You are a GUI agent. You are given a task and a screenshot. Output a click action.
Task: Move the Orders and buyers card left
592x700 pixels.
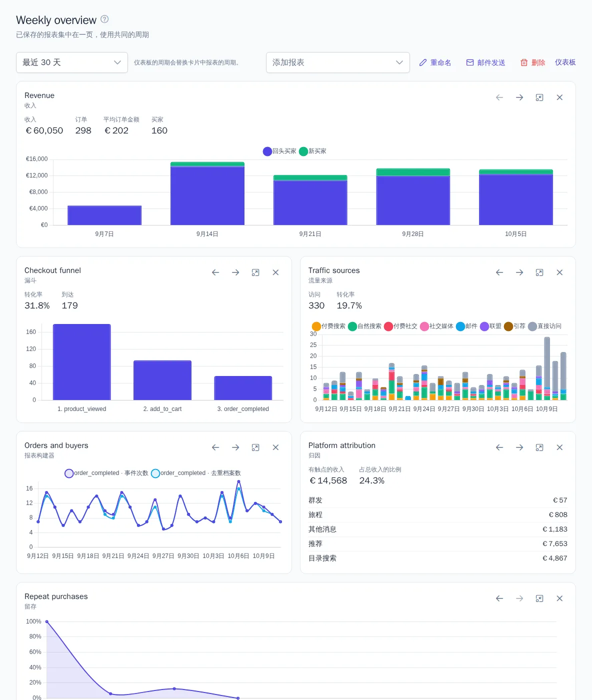[x=215, y=447]
